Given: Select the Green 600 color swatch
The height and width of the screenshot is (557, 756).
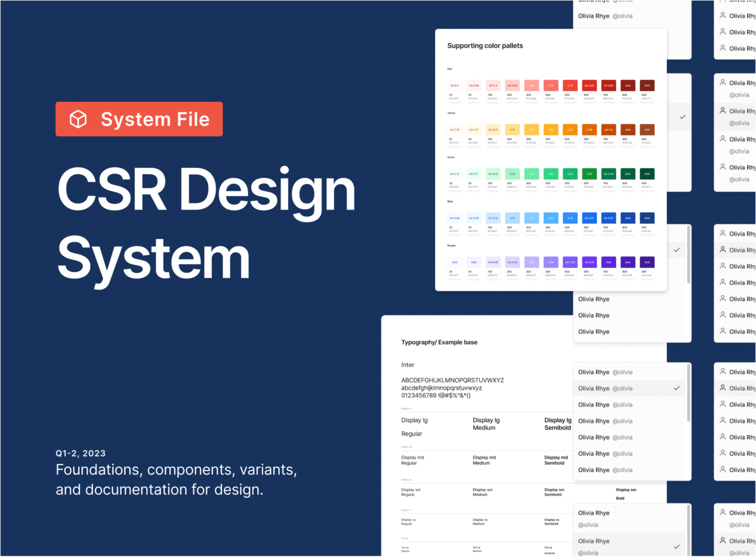Looking at the screenshot, I should pos(589,174).
